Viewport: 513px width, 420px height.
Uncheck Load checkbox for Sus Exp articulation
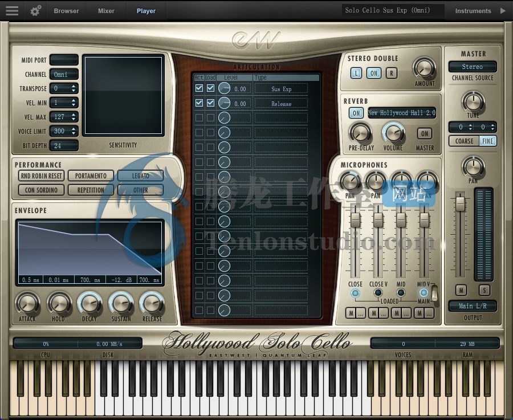(x=210, y=88)
